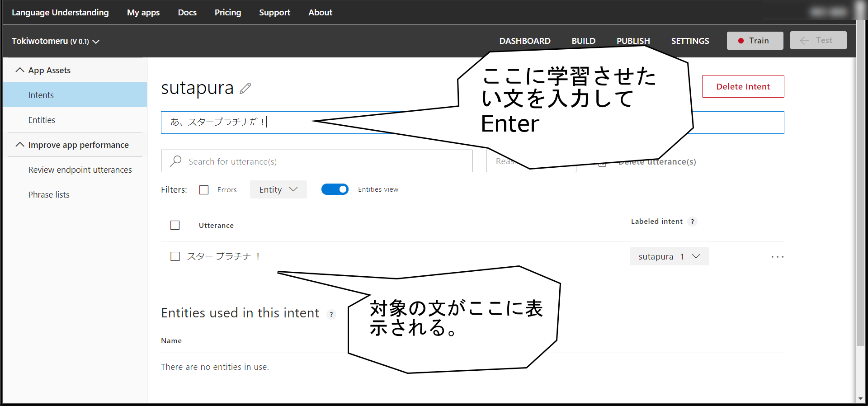Click the pencil icon to rename sutapura
Screen dimensions: 868x406
245,88
